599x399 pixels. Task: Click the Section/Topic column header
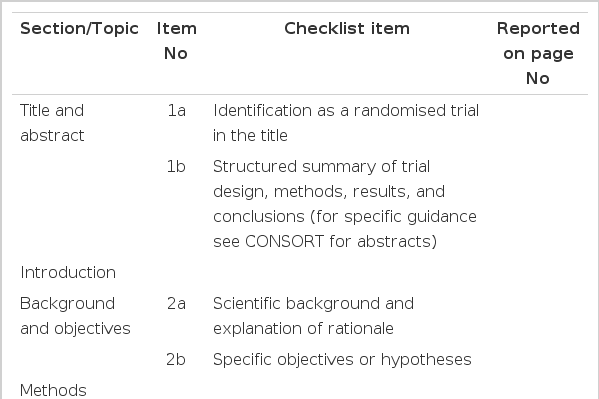(x=79, y=29)
